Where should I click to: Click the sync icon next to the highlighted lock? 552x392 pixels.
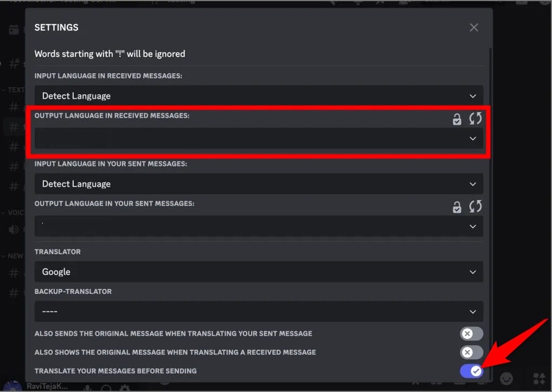(475, 119)
